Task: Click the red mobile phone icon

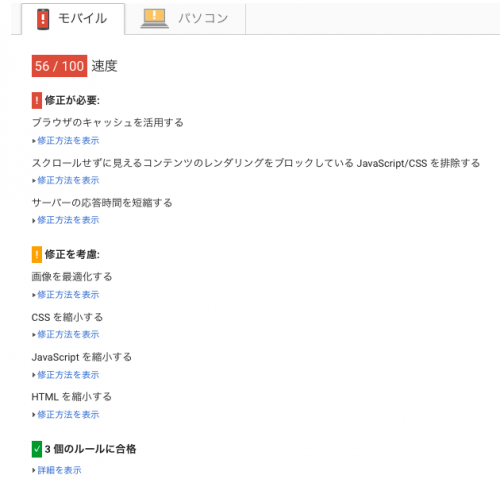Action: (x=43, y=19)
